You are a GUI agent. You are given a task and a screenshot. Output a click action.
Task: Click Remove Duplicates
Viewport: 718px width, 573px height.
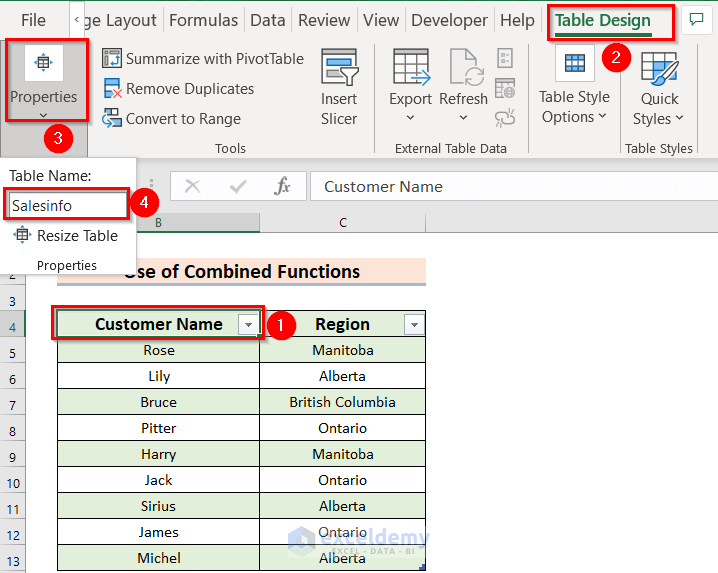tap(178, 88)
